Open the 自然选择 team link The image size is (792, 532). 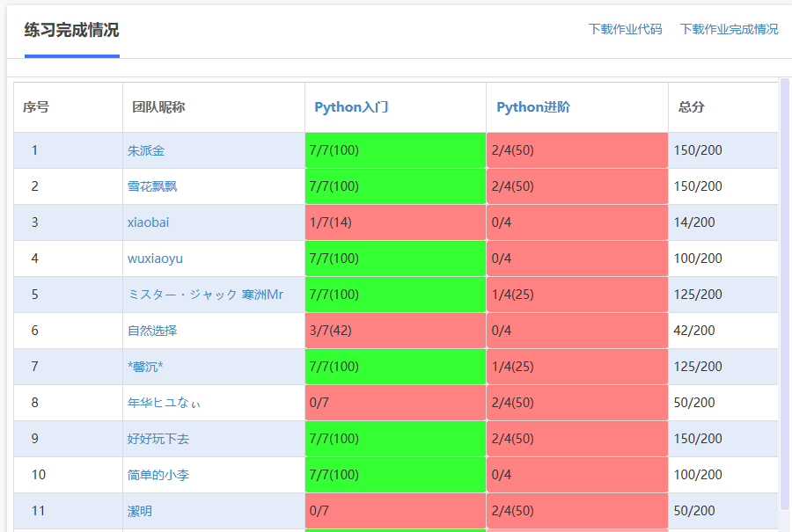152,331
